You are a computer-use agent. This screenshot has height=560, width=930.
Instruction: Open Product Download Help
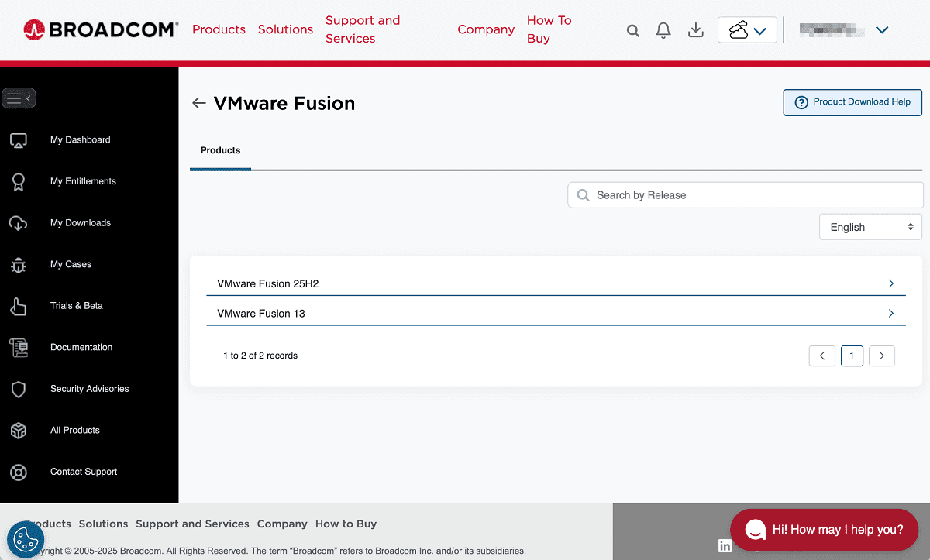[852, 102]
